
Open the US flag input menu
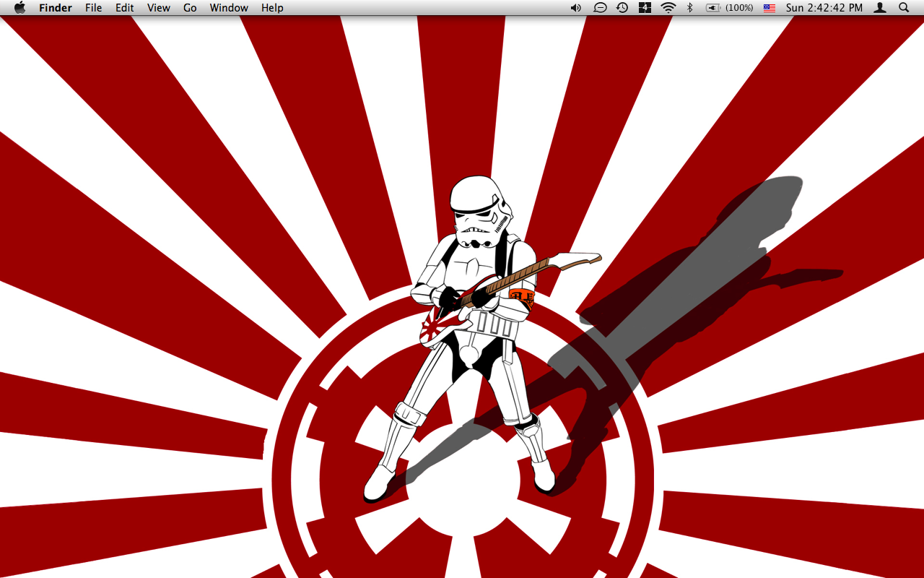770,8
